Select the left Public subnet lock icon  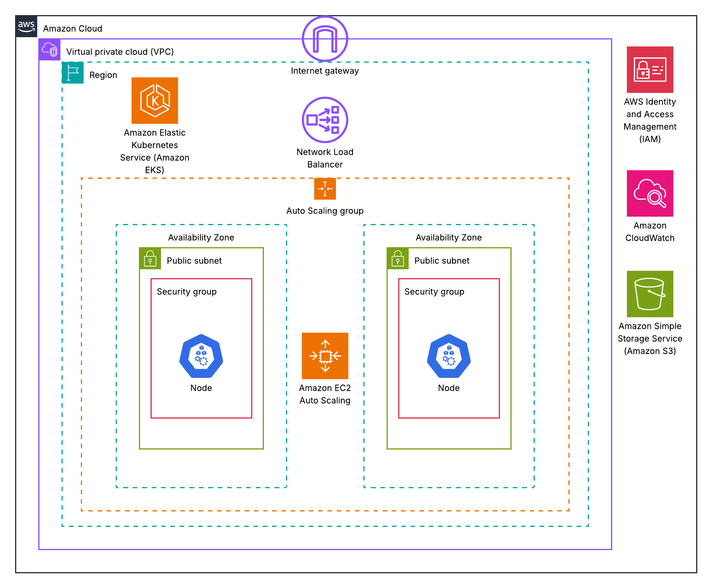(x=150, y=258)
